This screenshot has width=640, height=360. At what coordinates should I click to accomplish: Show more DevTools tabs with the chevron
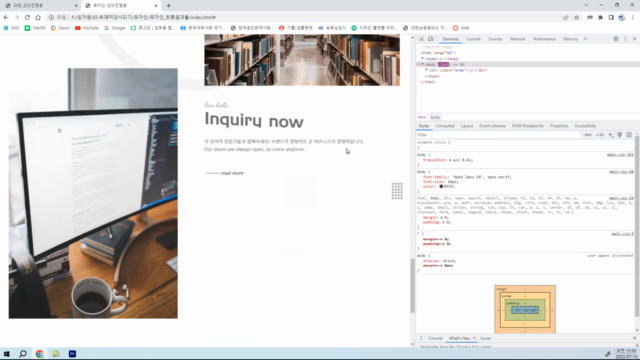586,39
